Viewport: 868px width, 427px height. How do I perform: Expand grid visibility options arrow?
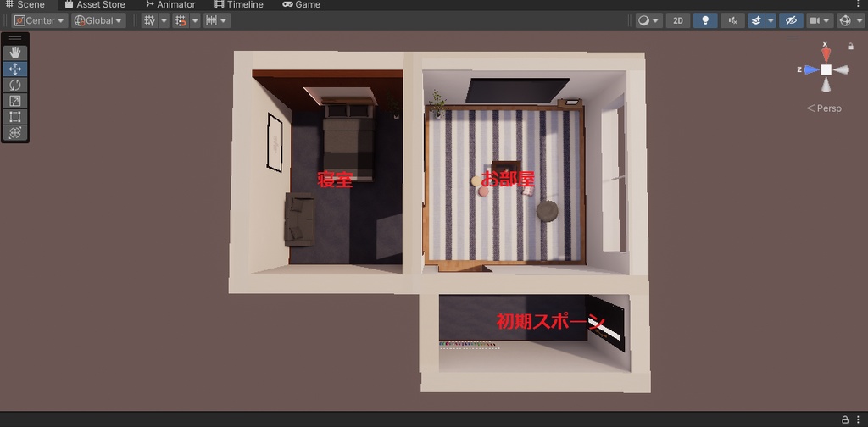click(164, 20)
